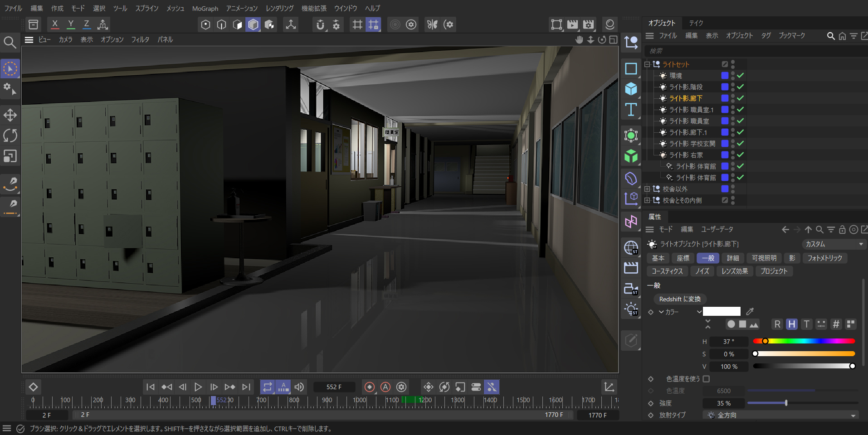Expand the 校舎以外 group
Viewport: 868px width, 435px height.
647,189
